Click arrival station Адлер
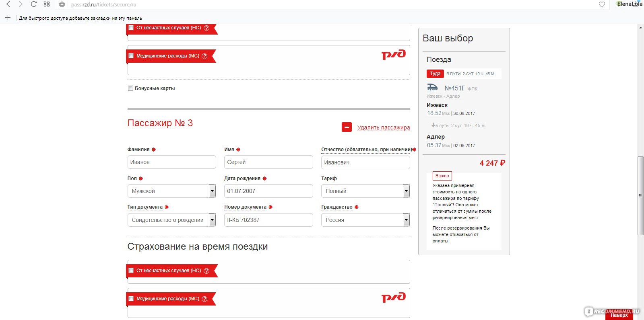This screenshot has width=644, height=320. 436,137
